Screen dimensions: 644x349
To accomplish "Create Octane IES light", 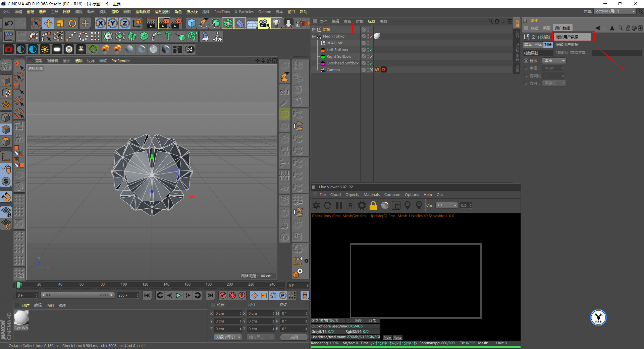I will click(81, 49).
